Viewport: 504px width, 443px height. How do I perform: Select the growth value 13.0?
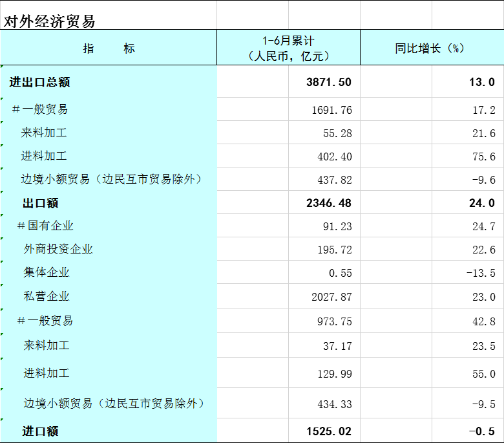tap(482, 82)
